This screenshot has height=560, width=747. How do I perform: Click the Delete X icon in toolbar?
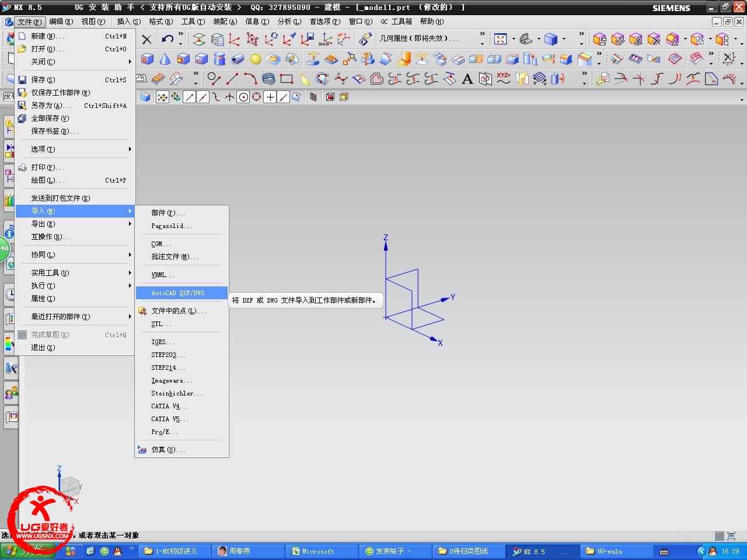146,40
